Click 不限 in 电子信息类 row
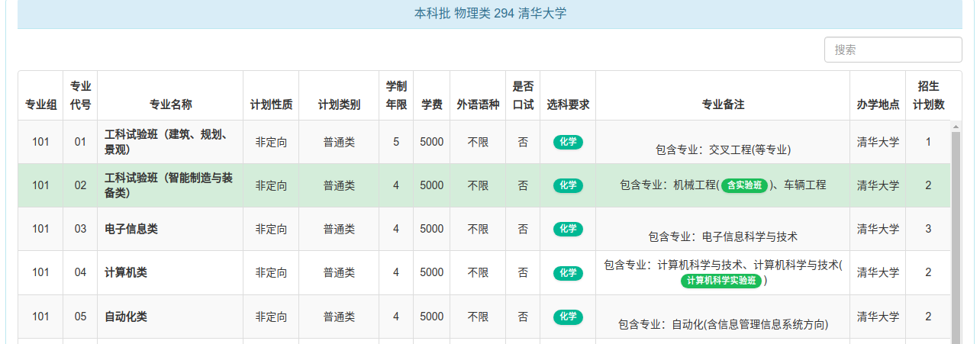This screenshot has width=980, height=344. pos(478,229)
